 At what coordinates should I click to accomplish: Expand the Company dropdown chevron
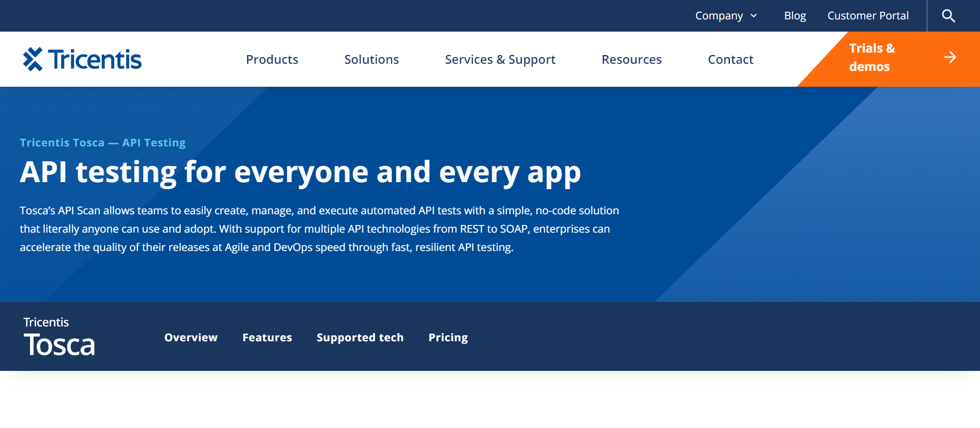[754, 16]
